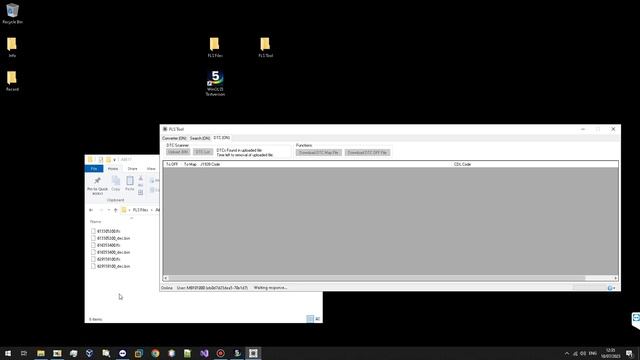
Task: Click the J1939 Code column header
Action: 210,164
